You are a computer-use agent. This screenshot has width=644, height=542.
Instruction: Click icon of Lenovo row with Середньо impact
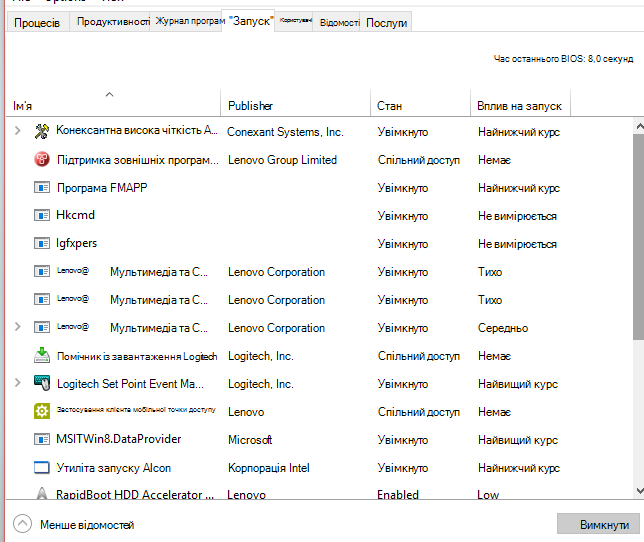[x=41, y=327]
